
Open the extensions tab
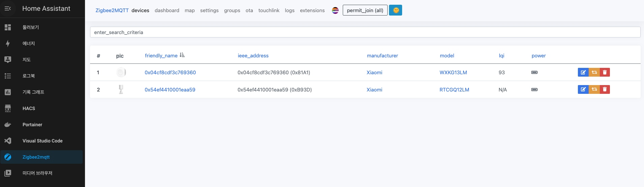[x=312, y=10]
